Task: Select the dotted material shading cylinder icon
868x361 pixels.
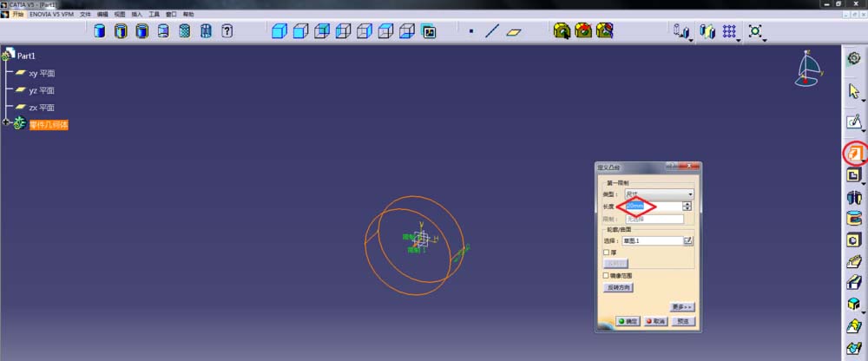Action: tap(185, 31)
